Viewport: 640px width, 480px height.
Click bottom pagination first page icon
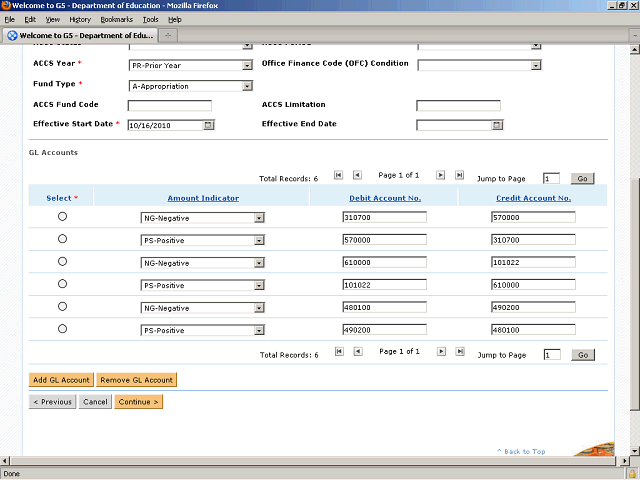338,352
